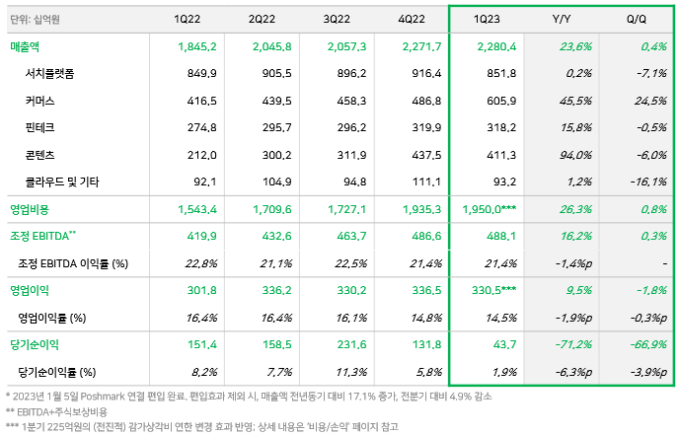Select the 매출액 row label
The image size is (680, 436).
click(x=28, y=46)
